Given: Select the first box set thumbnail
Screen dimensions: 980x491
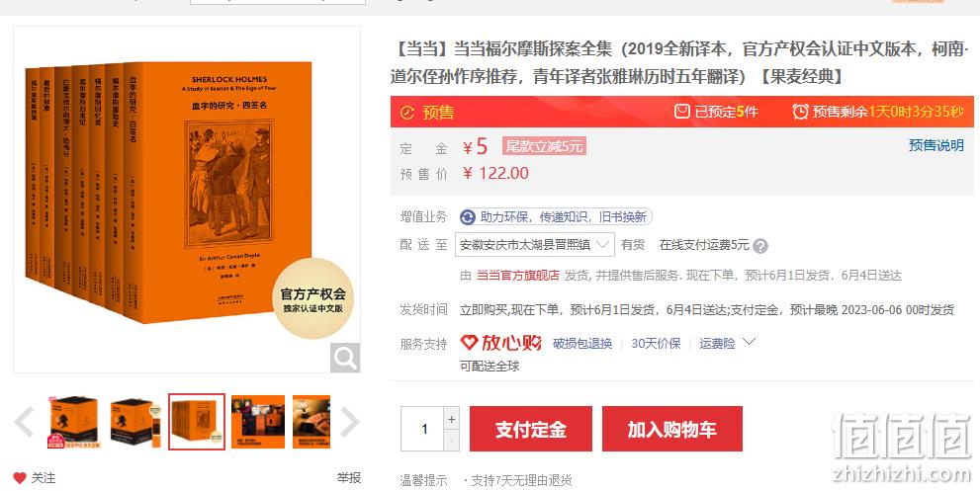Looking at the screenshot, I should [74, 422].
